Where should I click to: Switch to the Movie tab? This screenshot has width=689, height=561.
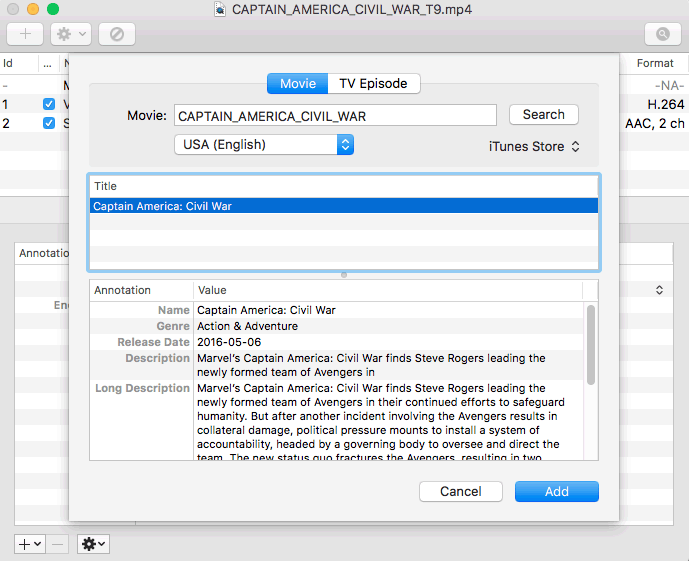pos(297,83)
